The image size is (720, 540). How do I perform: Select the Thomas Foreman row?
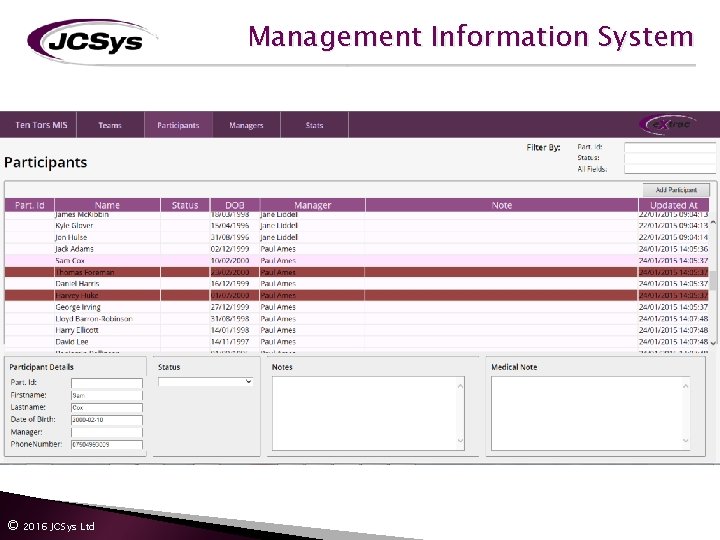[357, 272]
